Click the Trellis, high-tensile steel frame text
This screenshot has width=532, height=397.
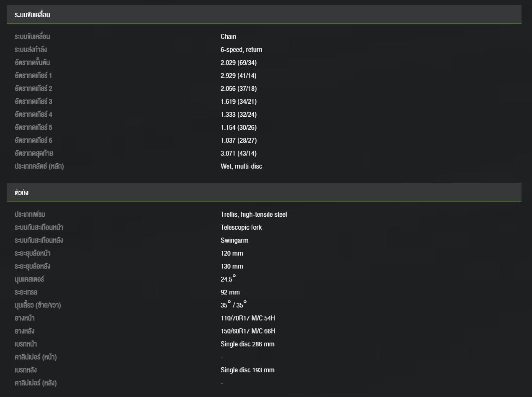click(x=254, y=215)
